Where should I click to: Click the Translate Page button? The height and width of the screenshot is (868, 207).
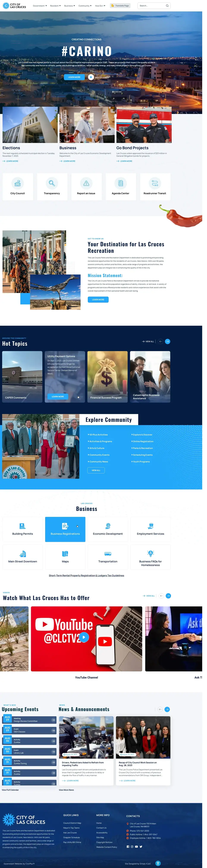pos(120,6)
